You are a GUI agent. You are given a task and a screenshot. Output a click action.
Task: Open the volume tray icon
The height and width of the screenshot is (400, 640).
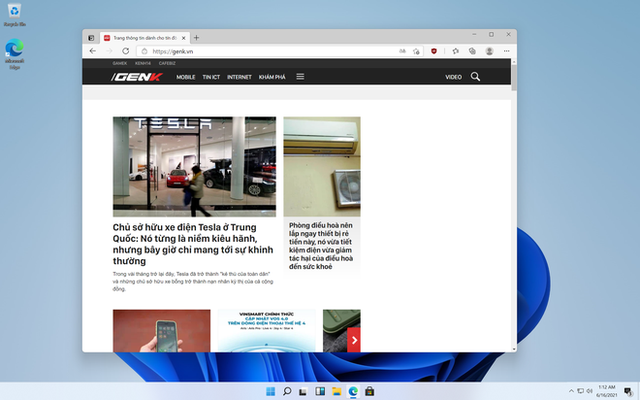[589, 391]
